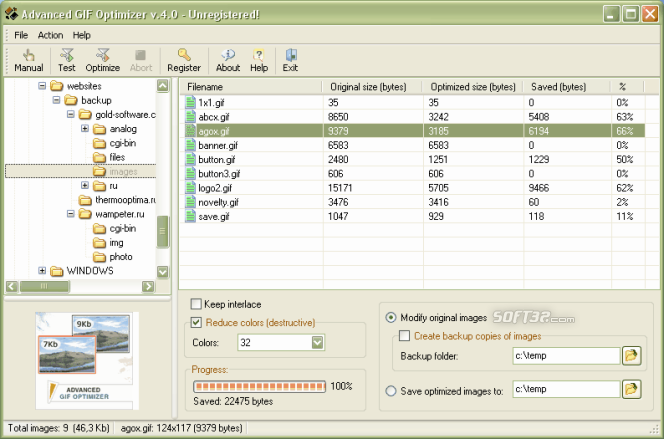Image resolution: width=664 pixels, height=439 pixels.
Task: Click 'Total images: 9 (46,3 Kb)' status text
Action: (x=58, y=428)
